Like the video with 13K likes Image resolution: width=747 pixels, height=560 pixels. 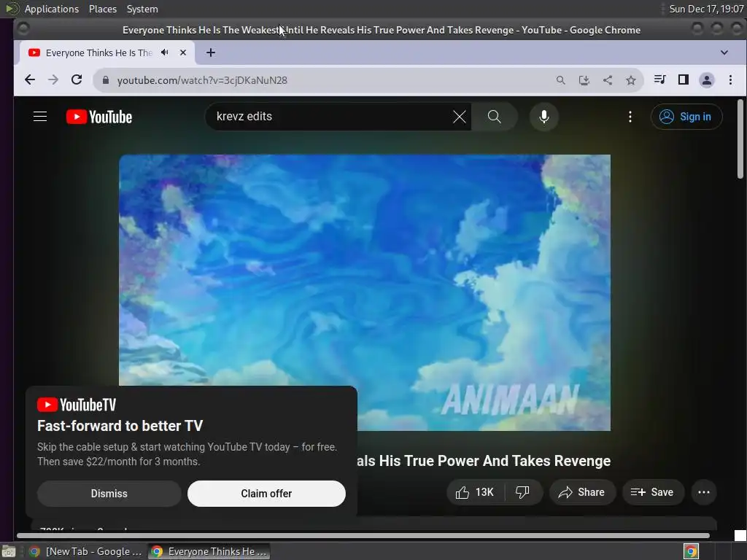coord(474,492)
